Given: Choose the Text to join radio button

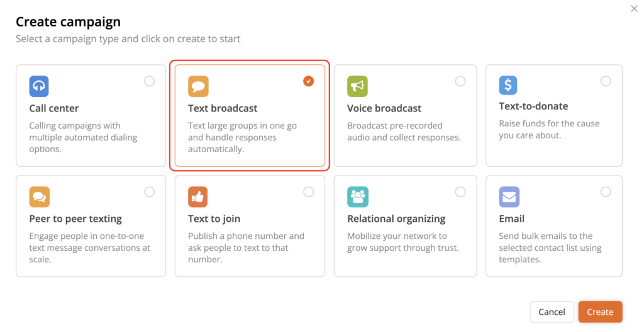Looking at the screenshot, I should (x=308, y=192).
